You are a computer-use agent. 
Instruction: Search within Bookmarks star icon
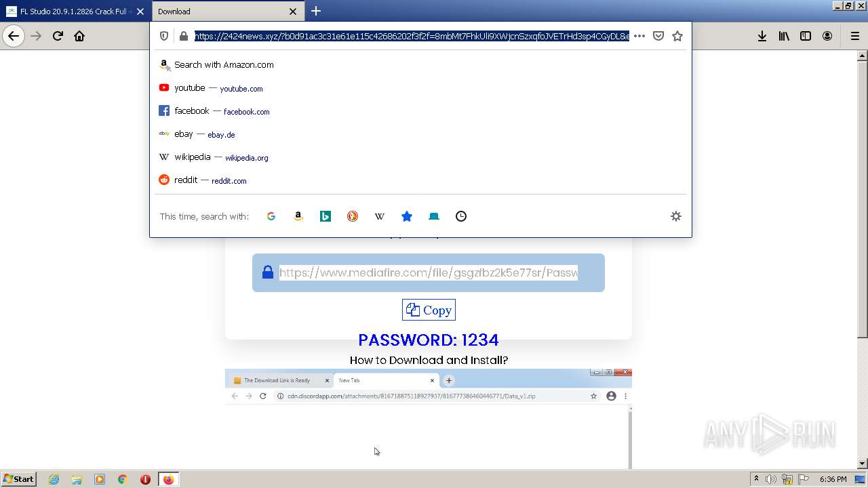(x=407, y=216)
